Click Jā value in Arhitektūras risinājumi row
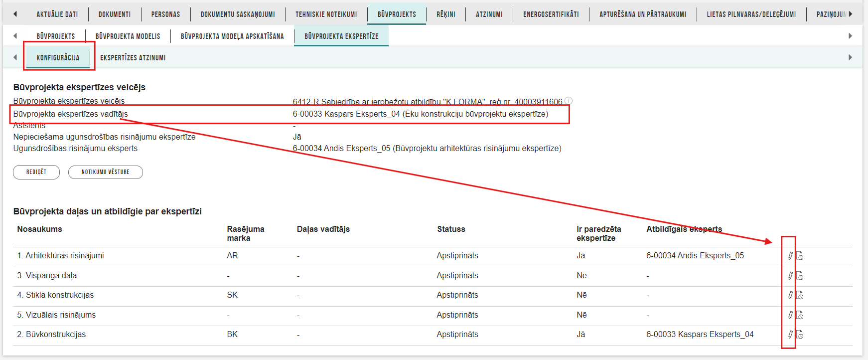868x360 pixels. pyautogui.click(x=581, y=256)
